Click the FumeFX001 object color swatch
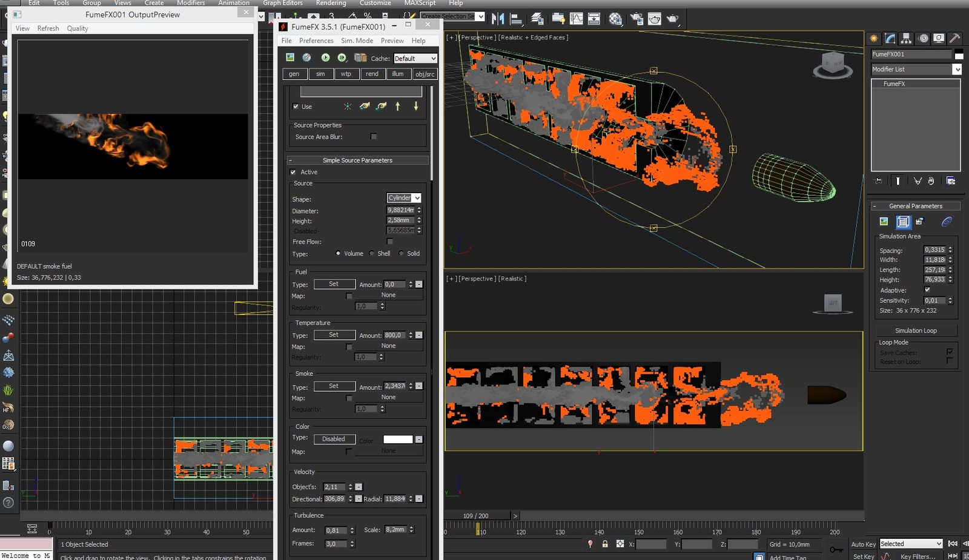969x560 pixels. point(959,55)
